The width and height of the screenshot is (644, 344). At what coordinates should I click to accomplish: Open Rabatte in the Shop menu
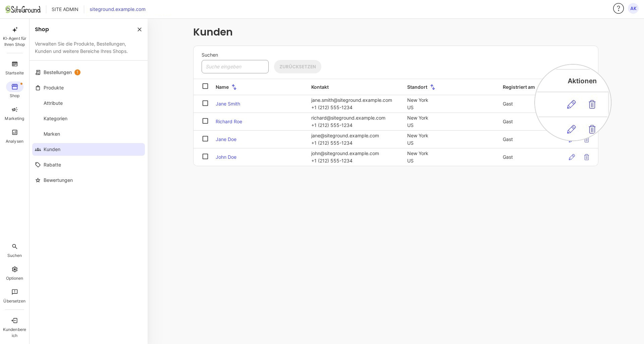click(x=89, y=165)
